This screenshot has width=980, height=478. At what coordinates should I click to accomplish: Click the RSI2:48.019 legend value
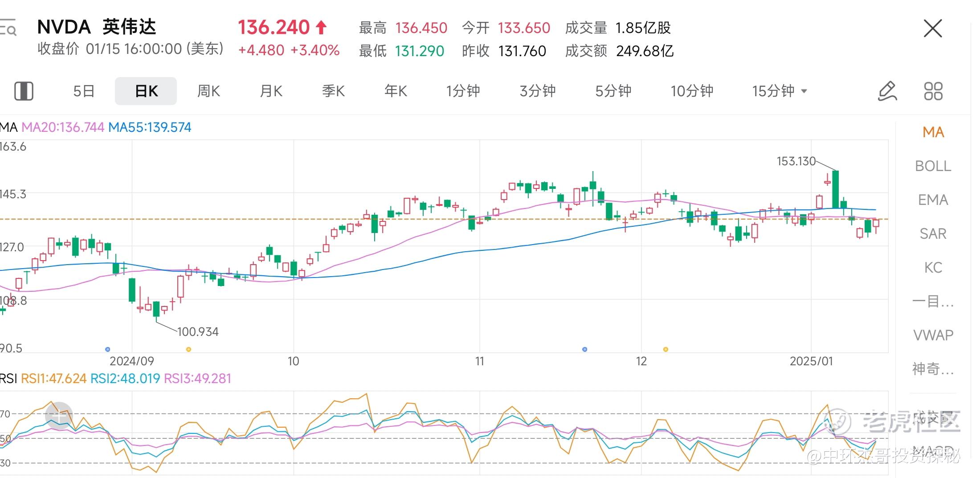(x=125, y=379)
